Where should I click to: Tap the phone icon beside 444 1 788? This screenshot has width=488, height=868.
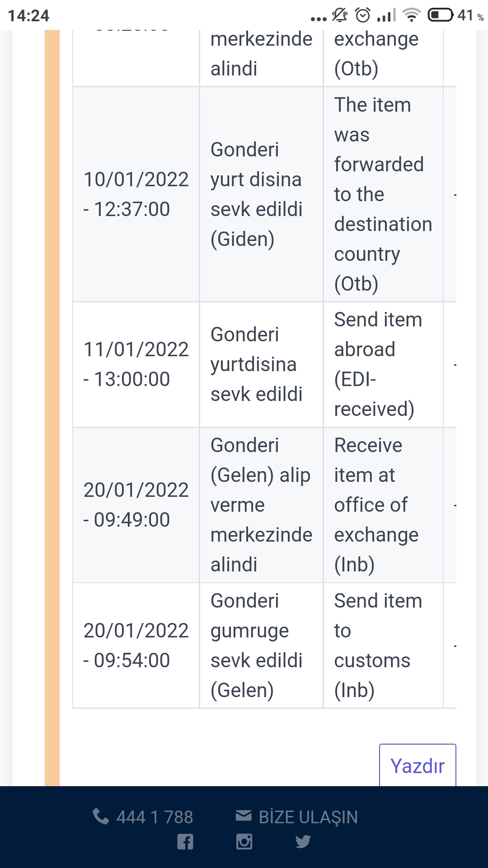click(x=101, y=816)
